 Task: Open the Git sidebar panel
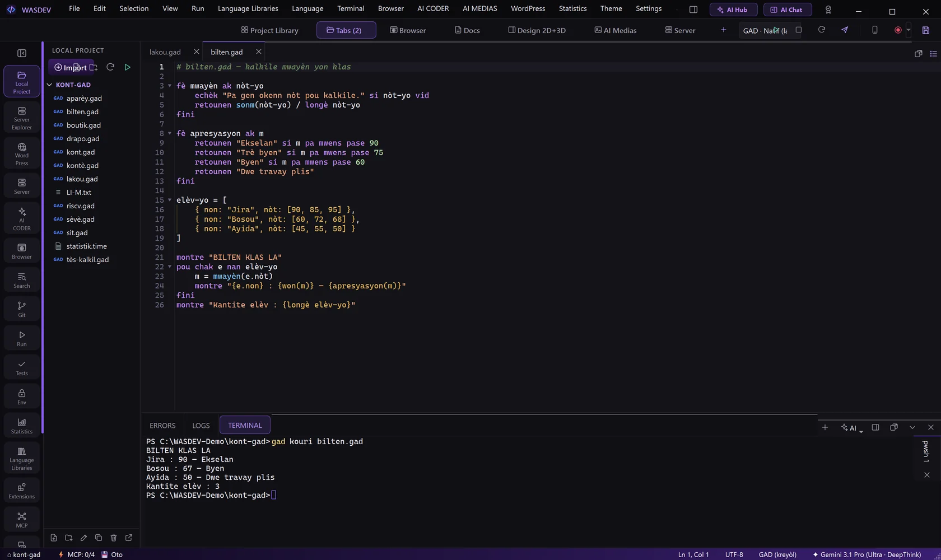click(22, 309)
